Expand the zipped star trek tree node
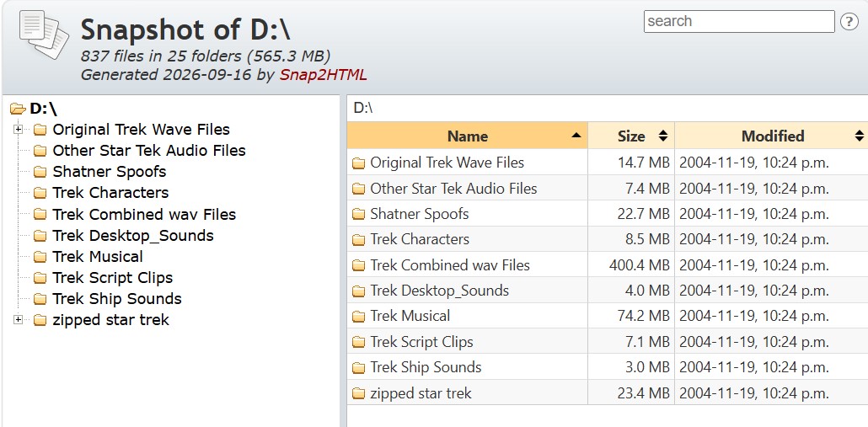This screenshot has height=427, width=868. (x=19, y=320)
